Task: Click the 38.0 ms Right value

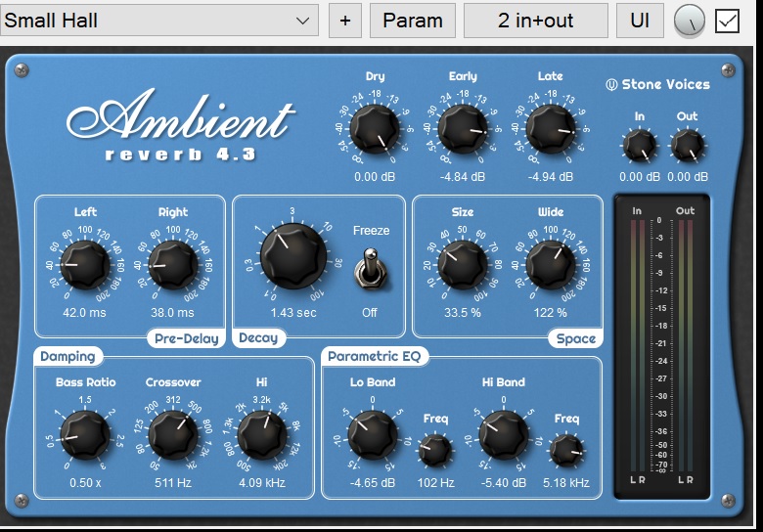Action: pos(172,313)
